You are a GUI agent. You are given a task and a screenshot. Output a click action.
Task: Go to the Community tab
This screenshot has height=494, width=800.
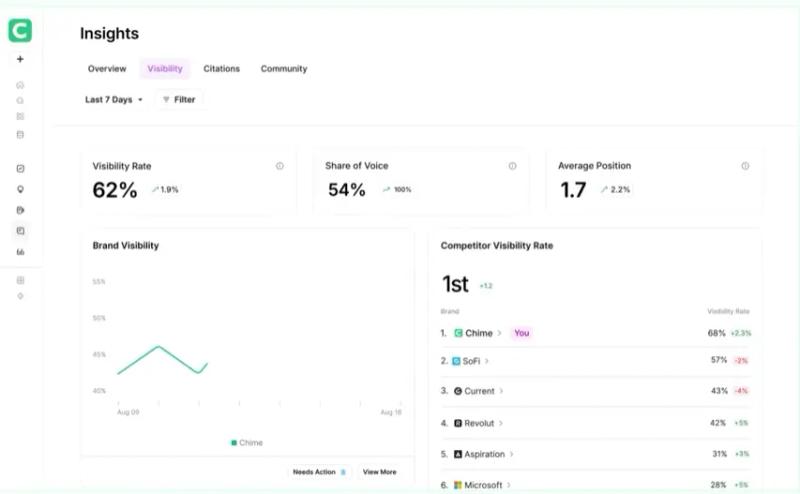(284, 69)
